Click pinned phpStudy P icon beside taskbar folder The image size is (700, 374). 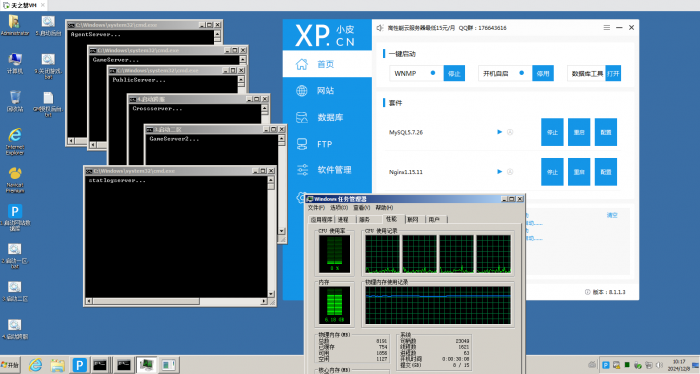(x=79, y=365)
